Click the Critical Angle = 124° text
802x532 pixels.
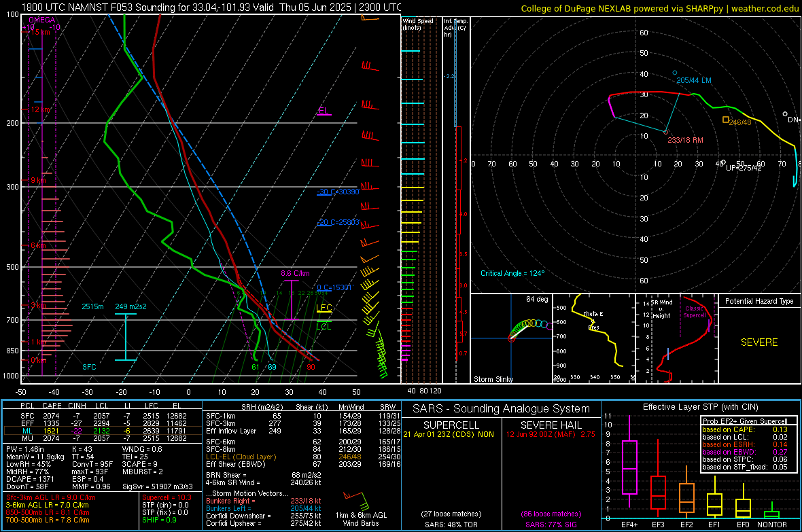coord(512,273)
